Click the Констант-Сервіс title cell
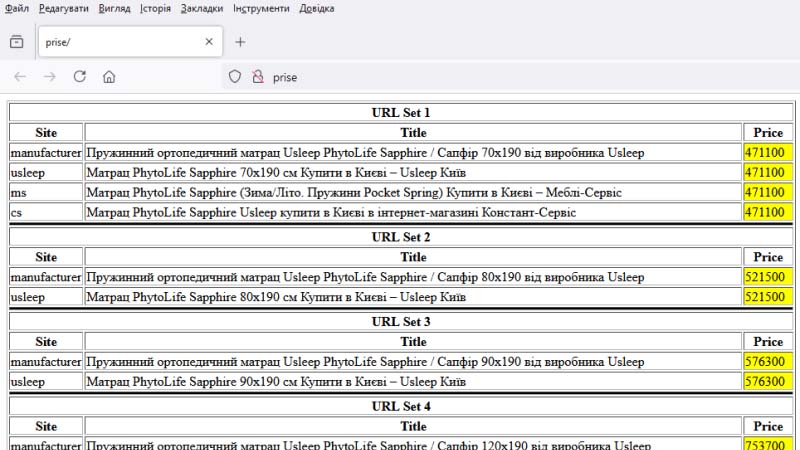 (413, 212)
